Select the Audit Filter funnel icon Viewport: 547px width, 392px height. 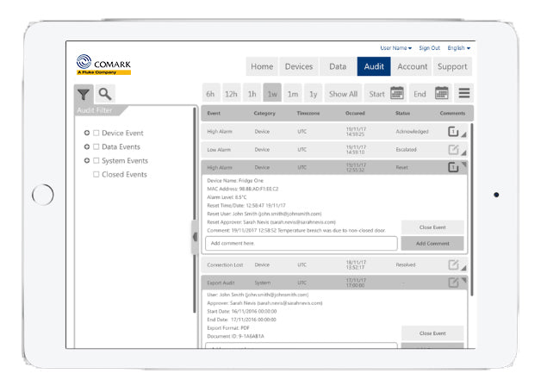(84, 95)
